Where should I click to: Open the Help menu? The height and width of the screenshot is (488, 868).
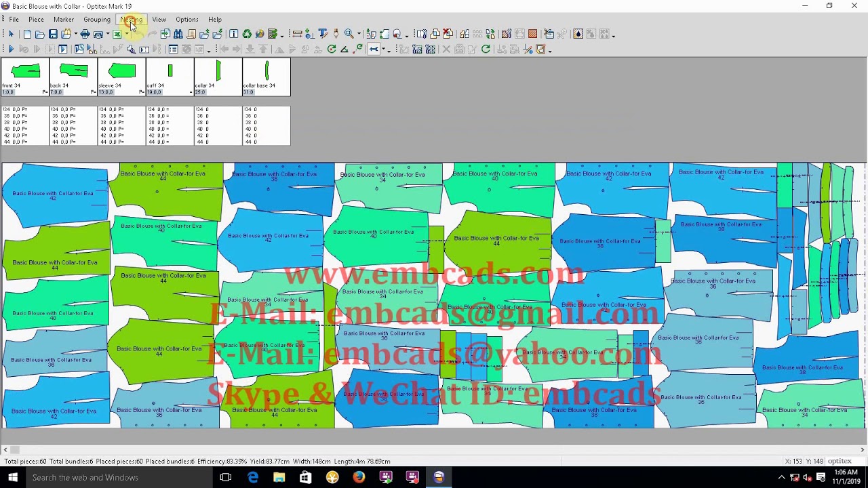(215, 20)
